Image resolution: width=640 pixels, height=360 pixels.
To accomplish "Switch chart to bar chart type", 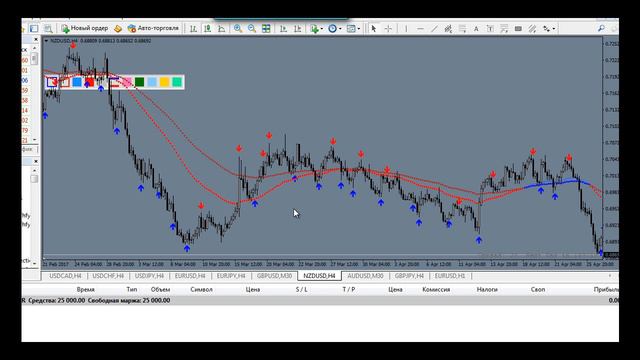I will coord(193,29).
